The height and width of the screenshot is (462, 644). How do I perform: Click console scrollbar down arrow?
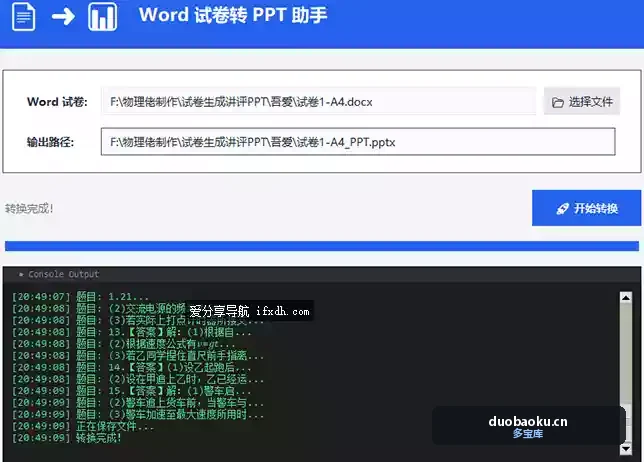(626, 448)
